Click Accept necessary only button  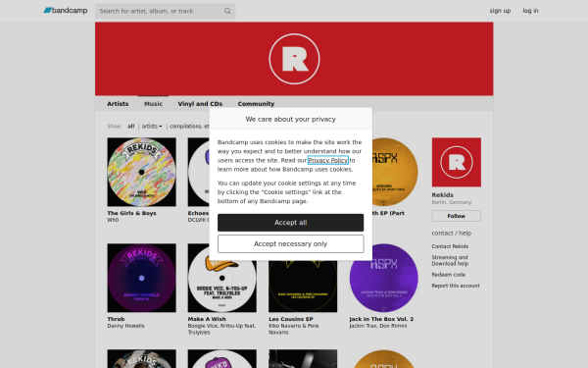[291, 243]
